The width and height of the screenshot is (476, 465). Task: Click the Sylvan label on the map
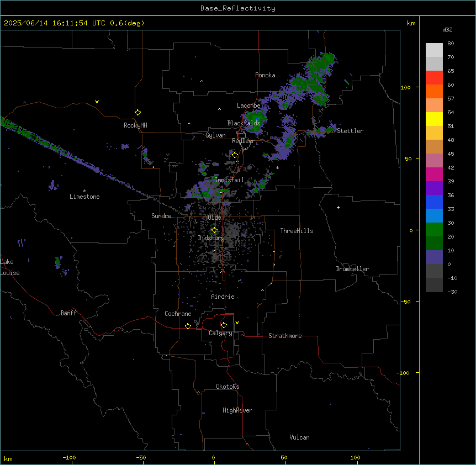tap(215, 135)
